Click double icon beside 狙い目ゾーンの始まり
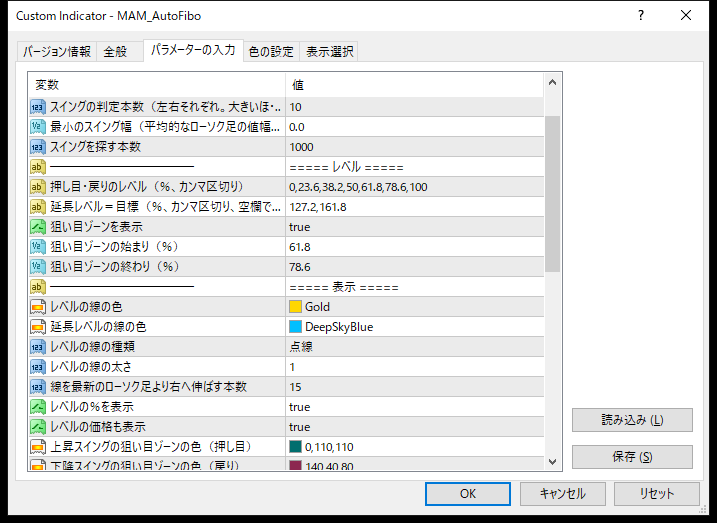Viewport: 717px width, 523px height. (37, 247)
